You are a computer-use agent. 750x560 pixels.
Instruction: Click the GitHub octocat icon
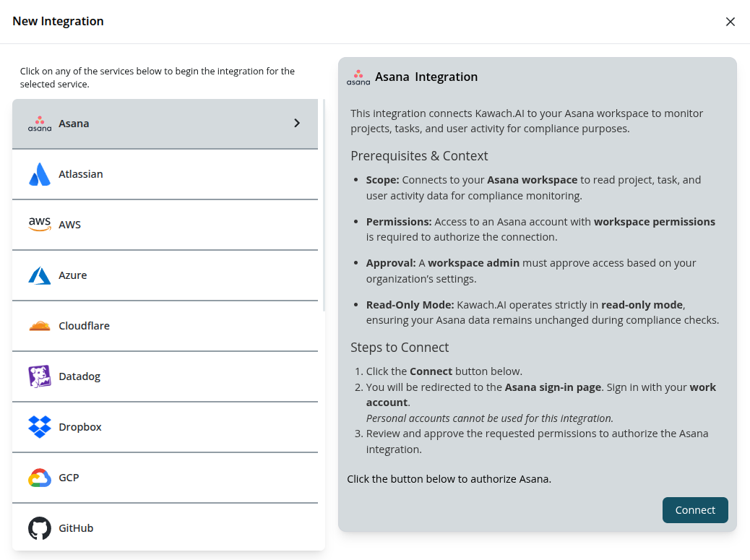(40, 528)
